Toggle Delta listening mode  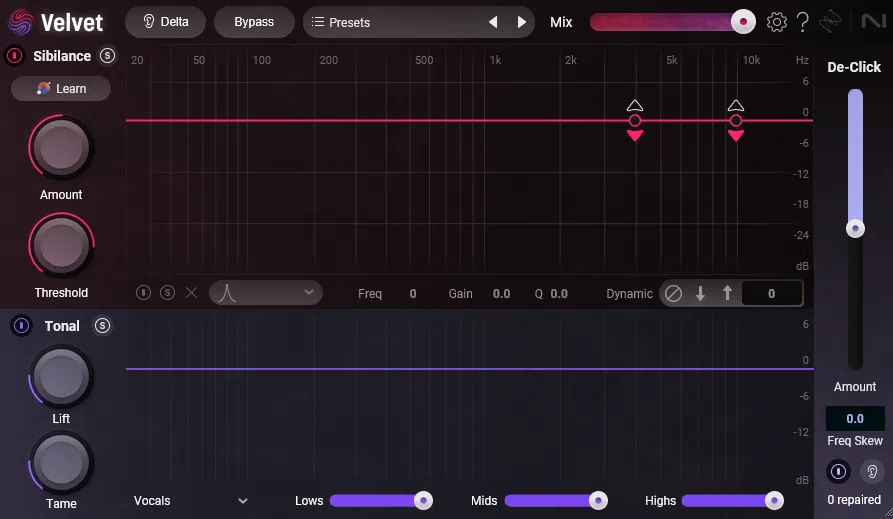(165, 22)
